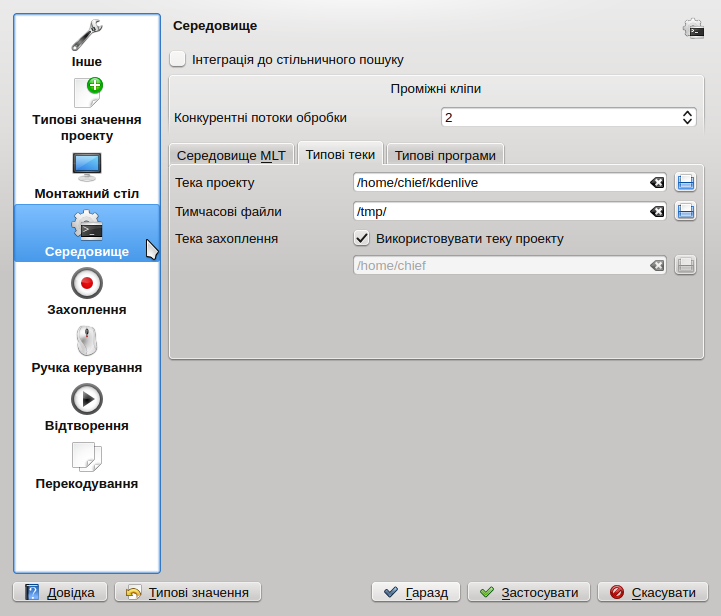The width and height of the screenshot is (721, 616).
Task: Enable Інтеграція до стільничного пошуку checkbox
Action: click(178, 59)
